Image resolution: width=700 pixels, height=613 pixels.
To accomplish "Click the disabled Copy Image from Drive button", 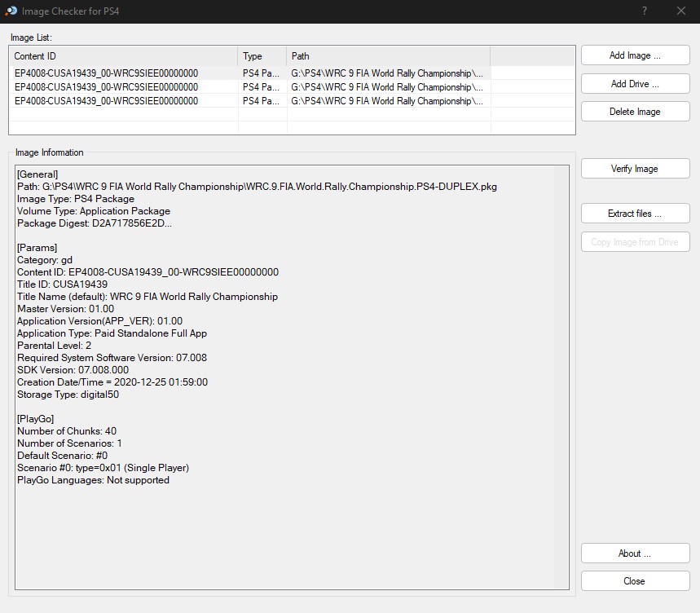I will (636, 242).
